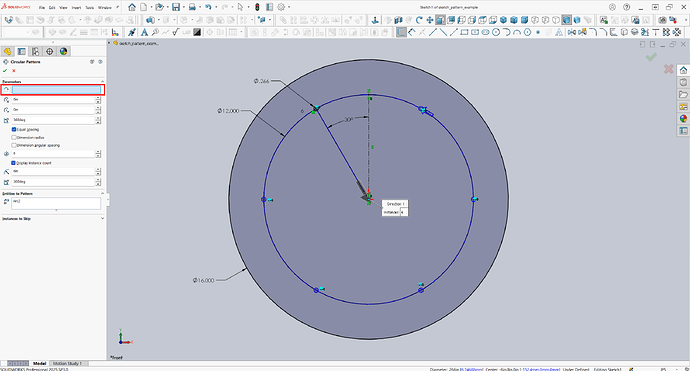690x371 pixels.
Task: Open SolidWorks Resources home icon in the task pane
Action: [x=683, y=70]
